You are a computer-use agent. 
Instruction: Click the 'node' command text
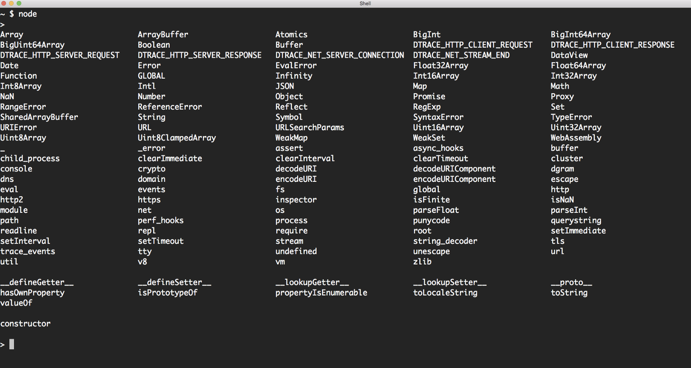click(x=27, y=14)
